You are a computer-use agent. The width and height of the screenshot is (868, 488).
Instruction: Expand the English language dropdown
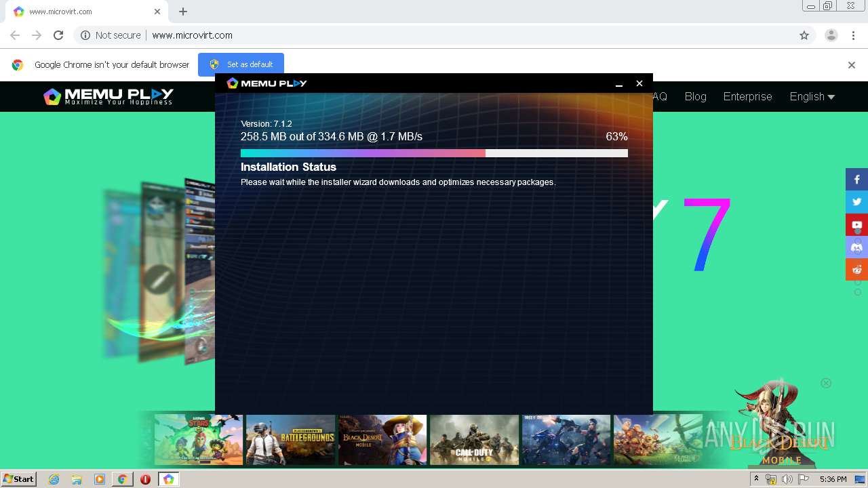(x=812, y=97)
